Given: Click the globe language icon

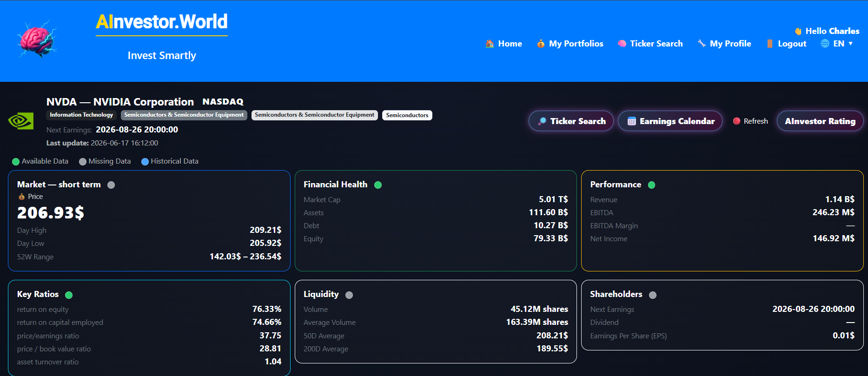Looking at the screenshot, I should (825, 44).
